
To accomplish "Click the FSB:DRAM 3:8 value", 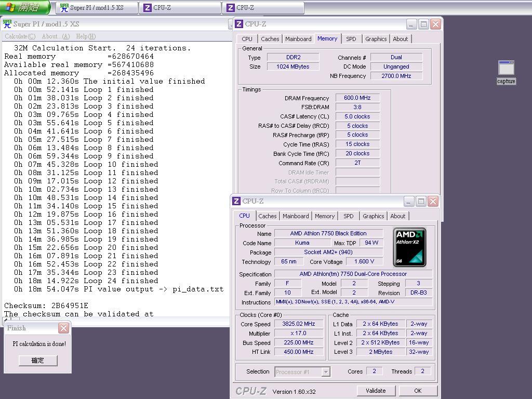I will (357, 107).
